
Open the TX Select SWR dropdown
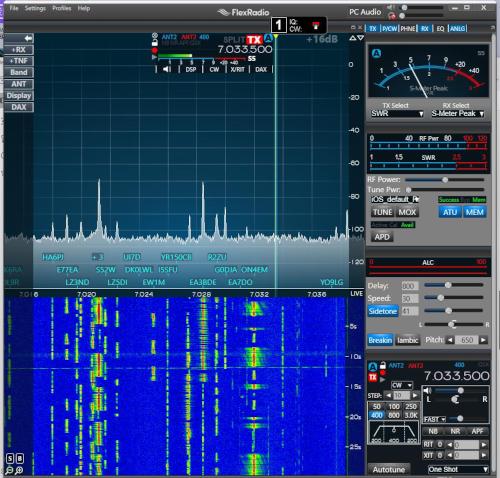tap(397, 114)
